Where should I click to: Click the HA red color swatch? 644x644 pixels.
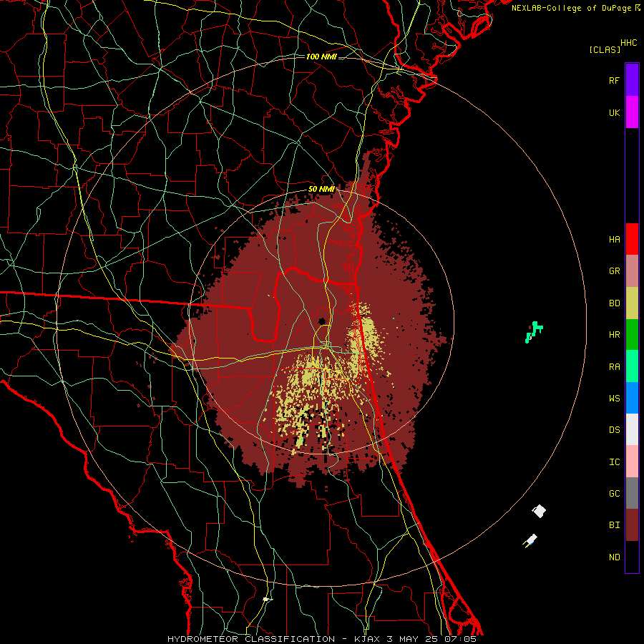632,239
